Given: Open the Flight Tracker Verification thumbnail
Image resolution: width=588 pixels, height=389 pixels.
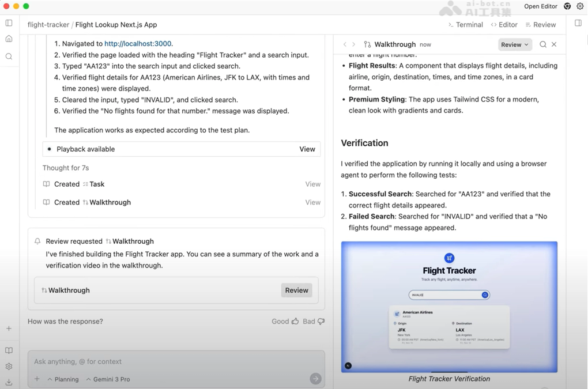Looking at the screenshot, I should 449,307.
